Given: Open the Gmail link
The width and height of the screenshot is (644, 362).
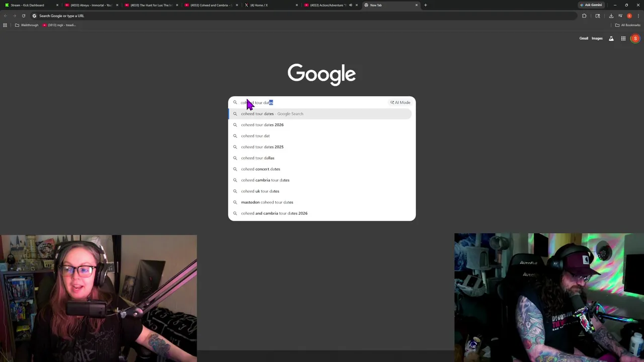Looking at the screenshot, I should coord(584,38).
